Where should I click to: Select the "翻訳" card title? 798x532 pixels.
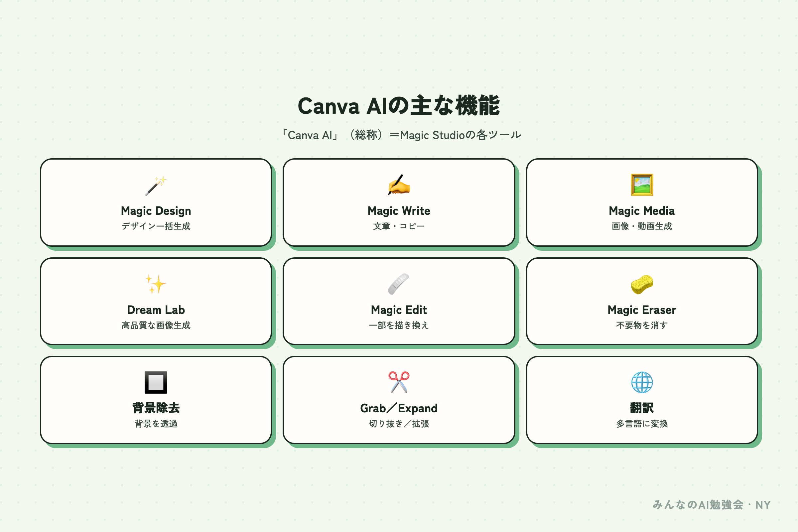642,408
